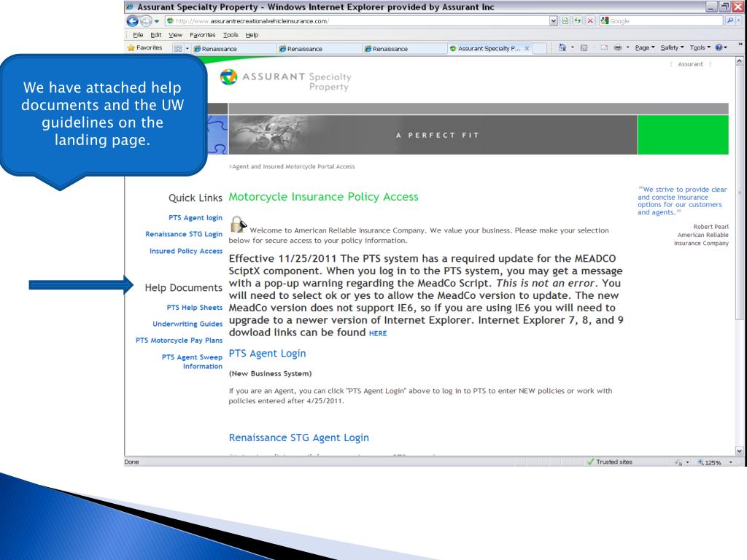Viewport: 747px width, 560px height.
Task: Open the tab list dropdown arrow
Action: pos(187,48)
